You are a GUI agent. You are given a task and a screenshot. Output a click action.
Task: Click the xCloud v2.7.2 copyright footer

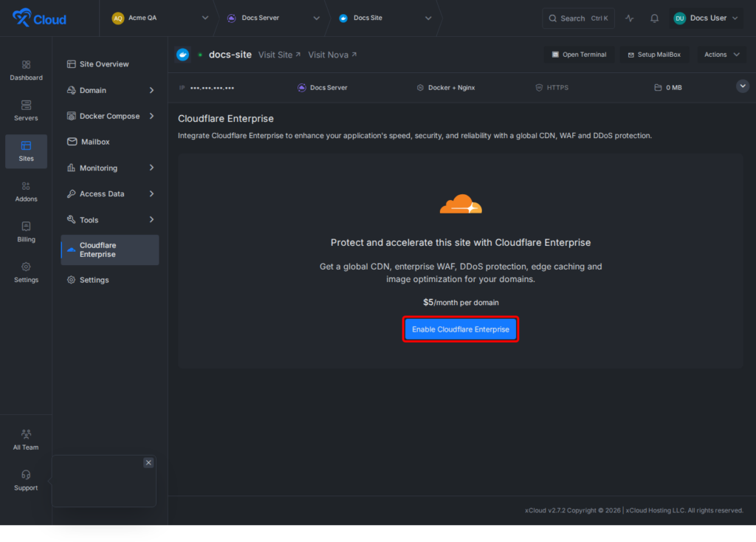point(634,510)
